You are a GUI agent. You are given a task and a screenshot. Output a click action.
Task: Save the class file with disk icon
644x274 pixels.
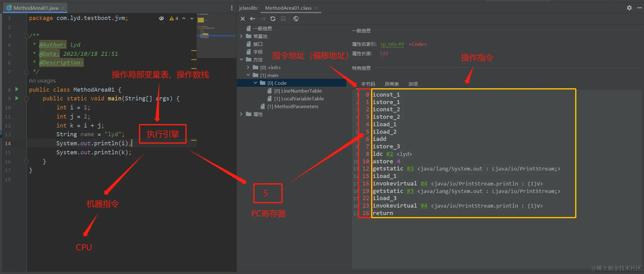point(283,19)
